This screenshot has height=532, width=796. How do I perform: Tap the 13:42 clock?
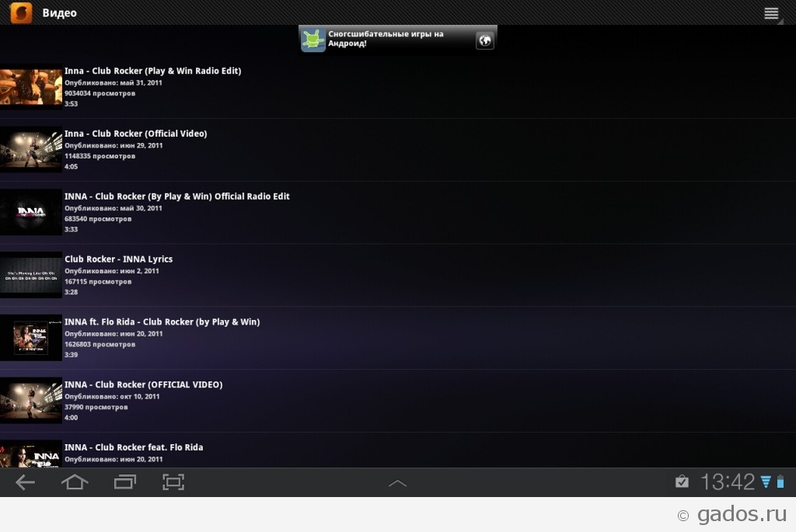click(728, 482)
